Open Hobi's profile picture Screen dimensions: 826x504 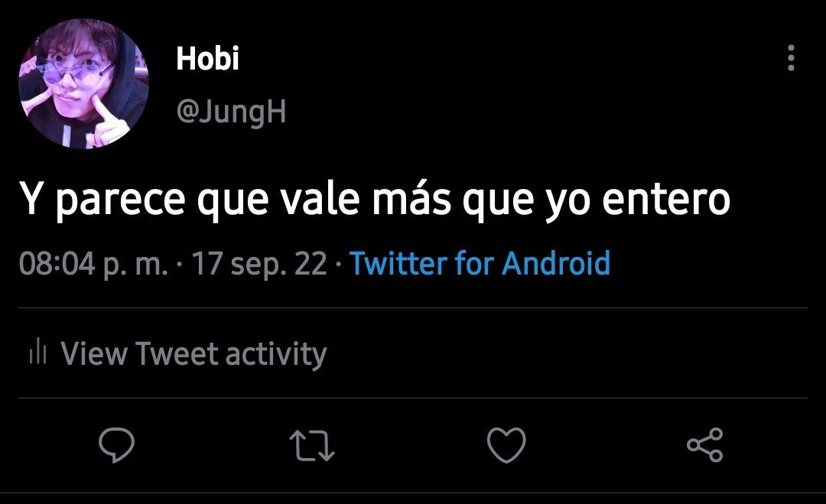(84, 84)
